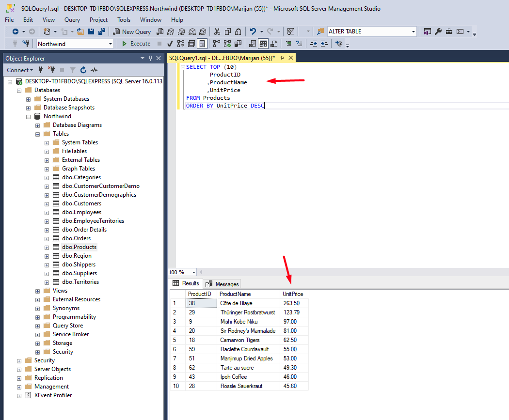This screenshot has height=420, width=509.
Task: Comment out the selected lines icon
Action: point(288,44)
